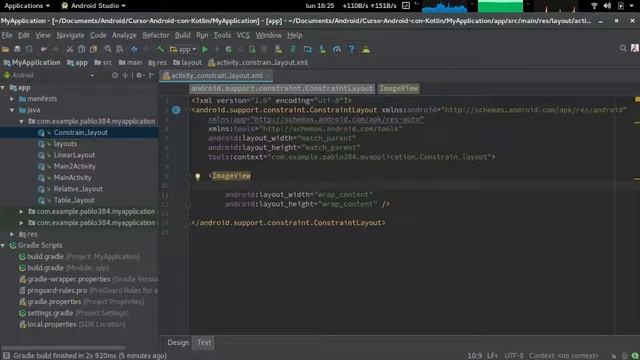Open the VCS menu
Viewport: 640px width, 360px height.
[x=243, y=36]
